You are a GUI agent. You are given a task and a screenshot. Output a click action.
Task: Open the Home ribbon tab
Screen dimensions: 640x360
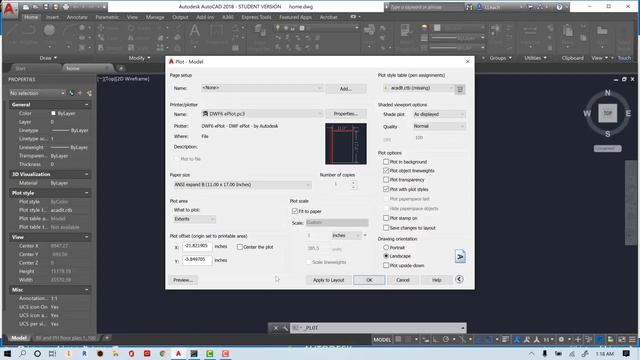pos(31,17)
